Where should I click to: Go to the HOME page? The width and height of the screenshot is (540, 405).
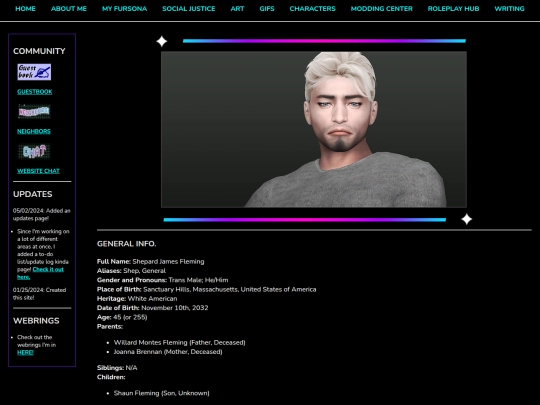point(25,9)
